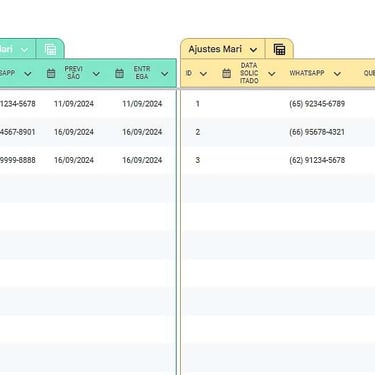Click the calculator icon on the green table tab
The width and height of the screenshot is (375, 375).
click(50, 50)
